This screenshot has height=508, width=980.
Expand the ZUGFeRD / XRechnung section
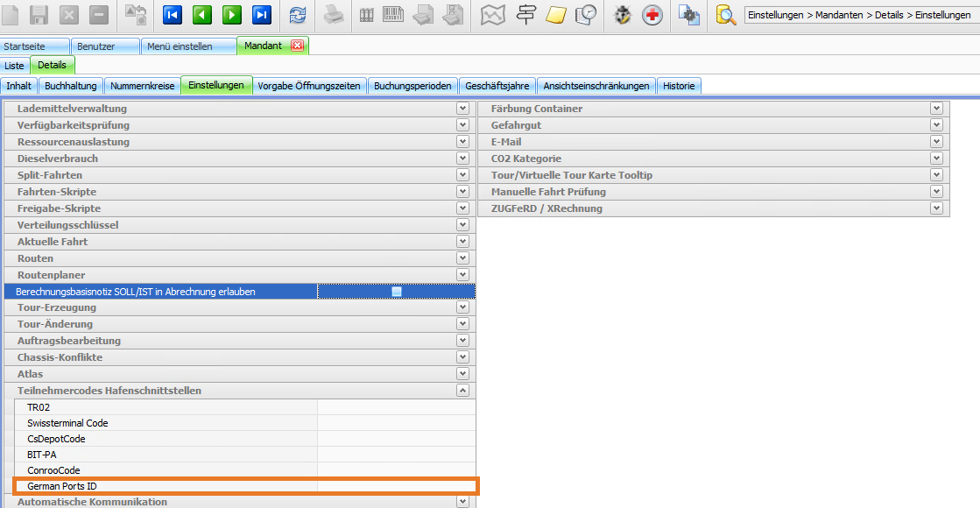coord(936,208)
